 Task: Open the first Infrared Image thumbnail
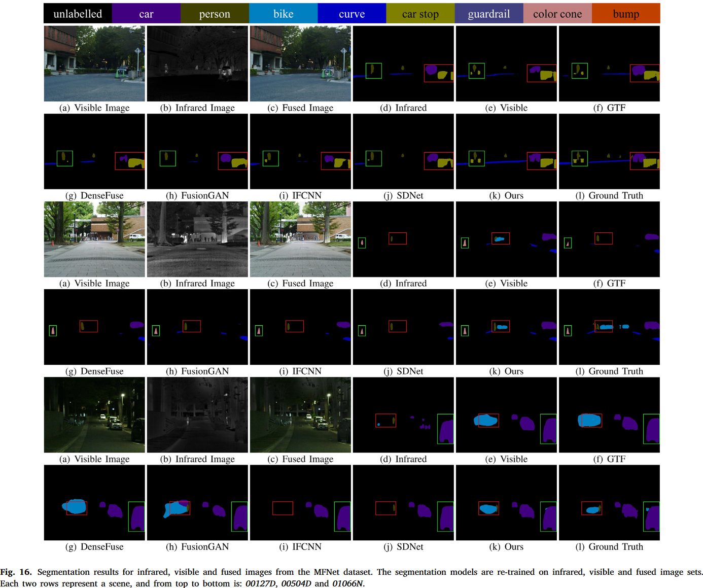pos(197,62)
